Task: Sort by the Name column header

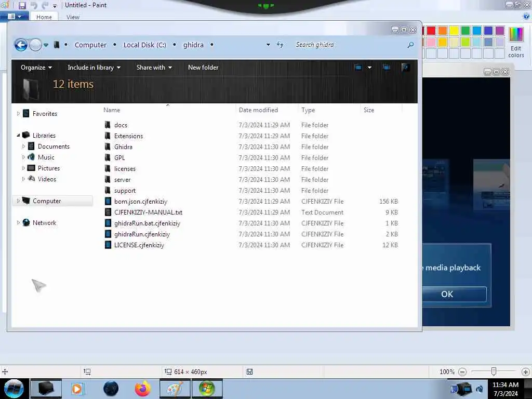Action: tap(112, 110)
